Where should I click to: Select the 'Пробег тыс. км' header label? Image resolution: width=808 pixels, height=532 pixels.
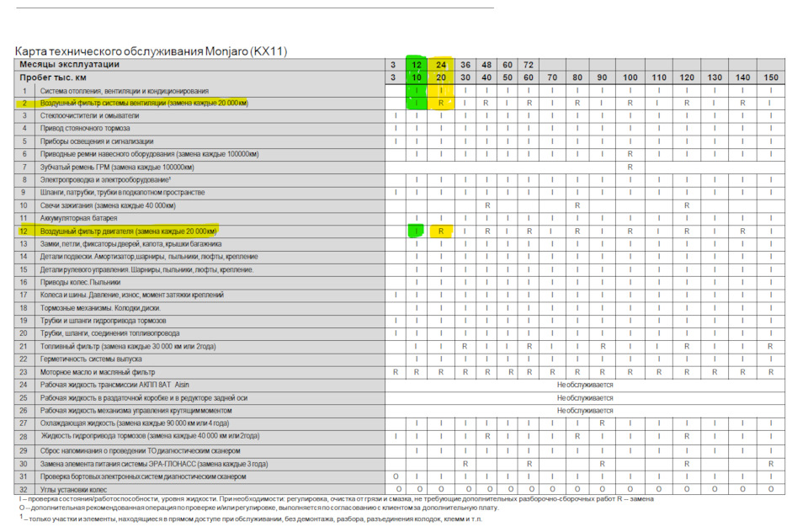pyautogui.click(x=53, y=77)
